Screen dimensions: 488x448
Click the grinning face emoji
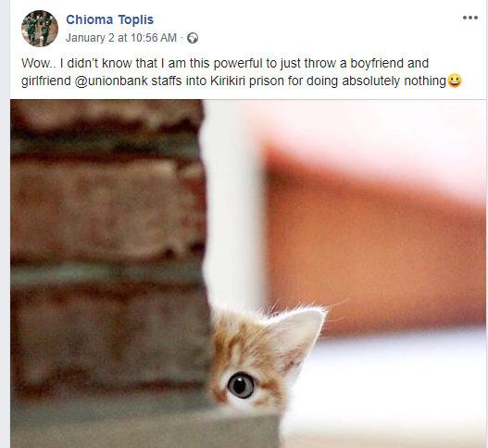(454, 81)
